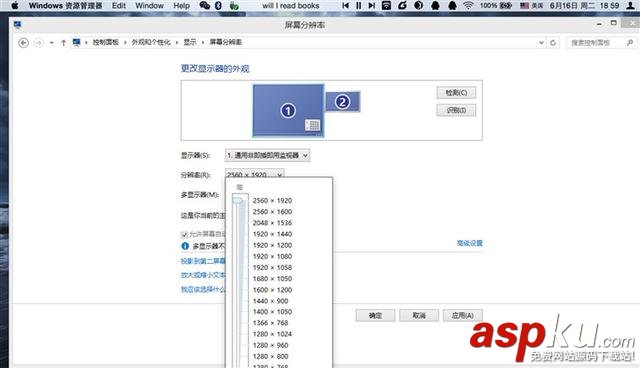This screenshot has height=368, width=640.
Task: Choose 1920 × 1440 resolution
Action: coord(272,234)
